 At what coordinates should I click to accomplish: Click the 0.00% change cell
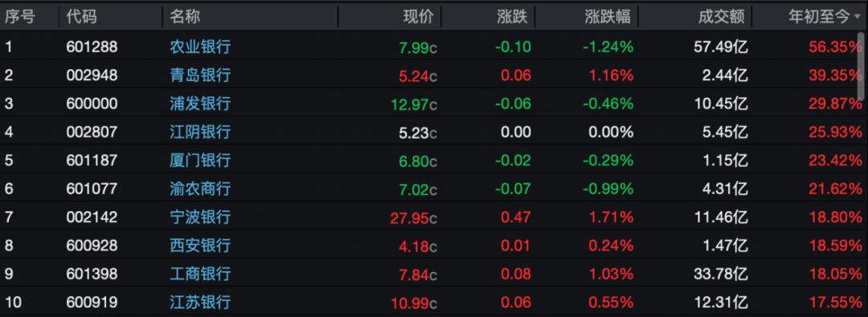click(611, 132)
